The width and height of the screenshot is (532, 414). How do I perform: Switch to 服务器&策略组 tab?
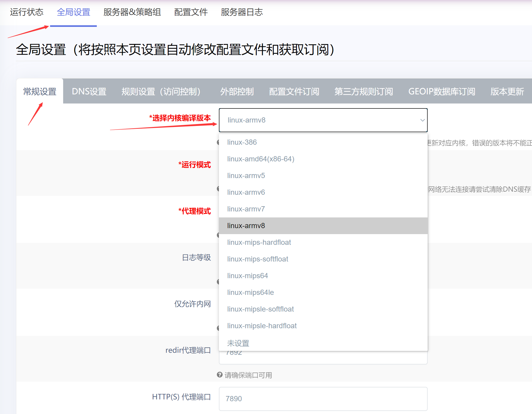[132, 12]
